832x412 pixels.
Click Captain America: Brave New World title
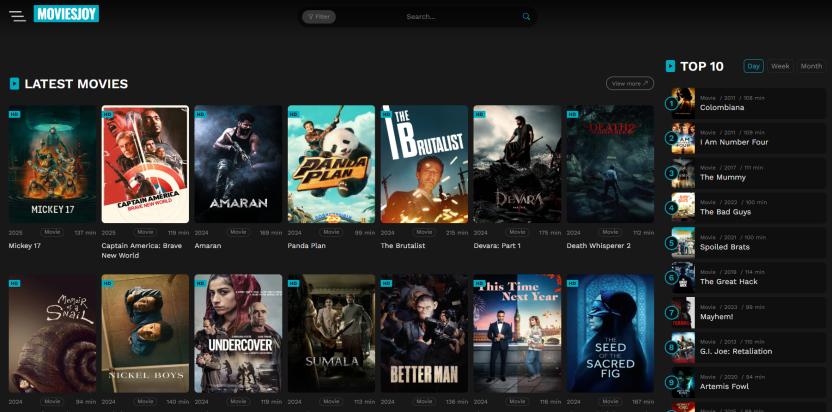[142, 251]
